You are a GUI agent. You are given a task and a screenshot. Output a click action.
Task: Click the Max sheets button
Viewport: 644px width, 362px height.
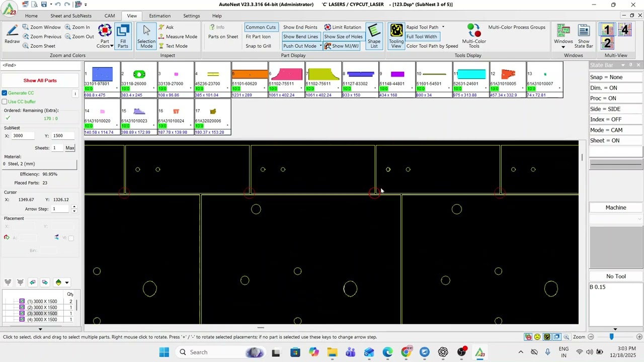point(70,148)
